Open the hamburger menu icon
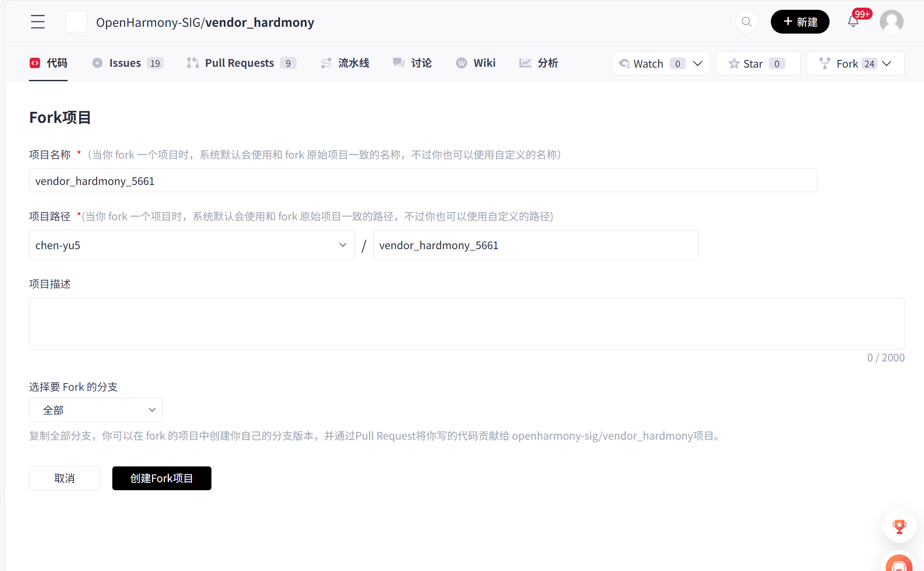Screen dimensions: 924x571 point(38,22)
